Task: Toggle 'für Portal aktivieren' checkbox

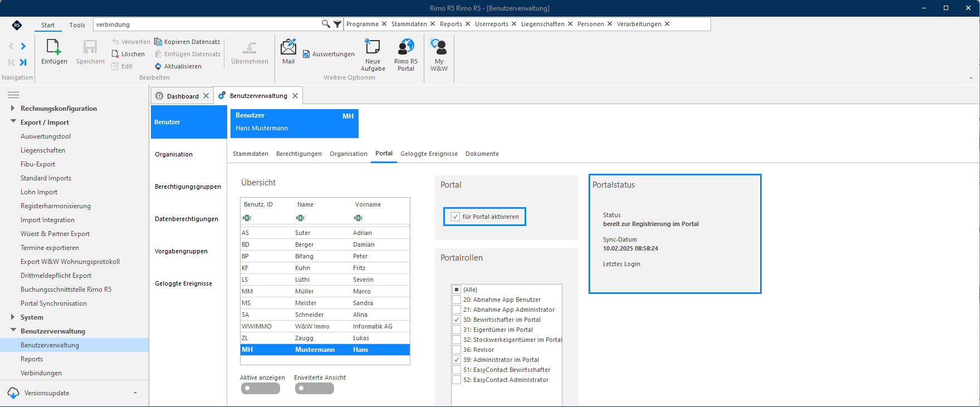Action: coord(455,217)
